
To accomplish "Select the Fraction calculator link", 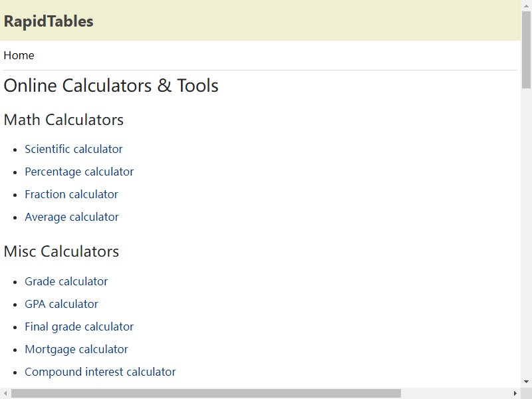I will pos(71,194).
